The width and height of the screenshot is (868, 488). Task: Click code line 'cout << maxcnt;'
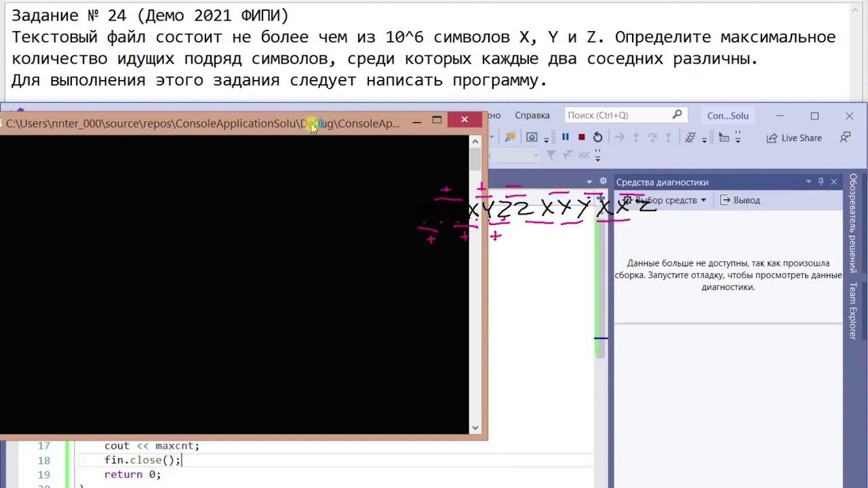[x=152, y=445]
